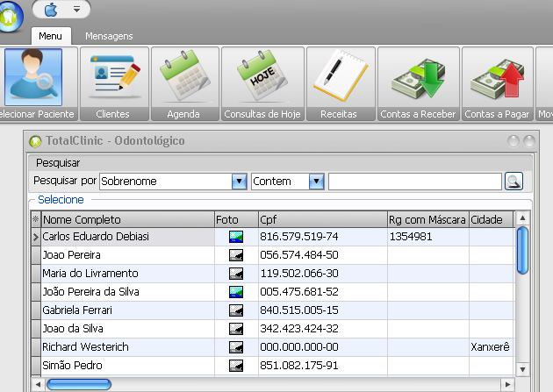Open Consultas de Hoje
This screenshot has width=553, height=392.
pyautogui.click(x=262, y=84)
